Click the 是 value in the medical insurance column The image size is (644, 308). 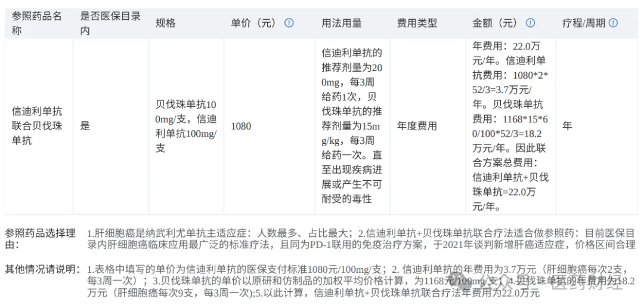coord(85,126)
